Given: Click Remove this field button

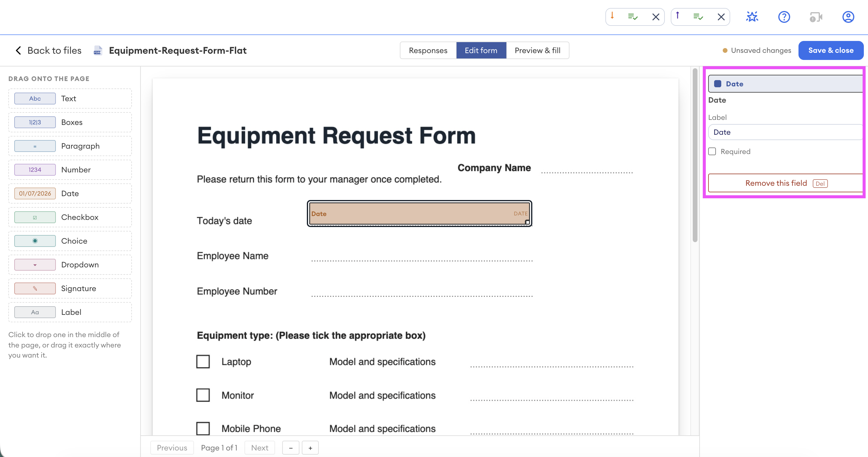Looking at the screenshot, I should 786,183.
